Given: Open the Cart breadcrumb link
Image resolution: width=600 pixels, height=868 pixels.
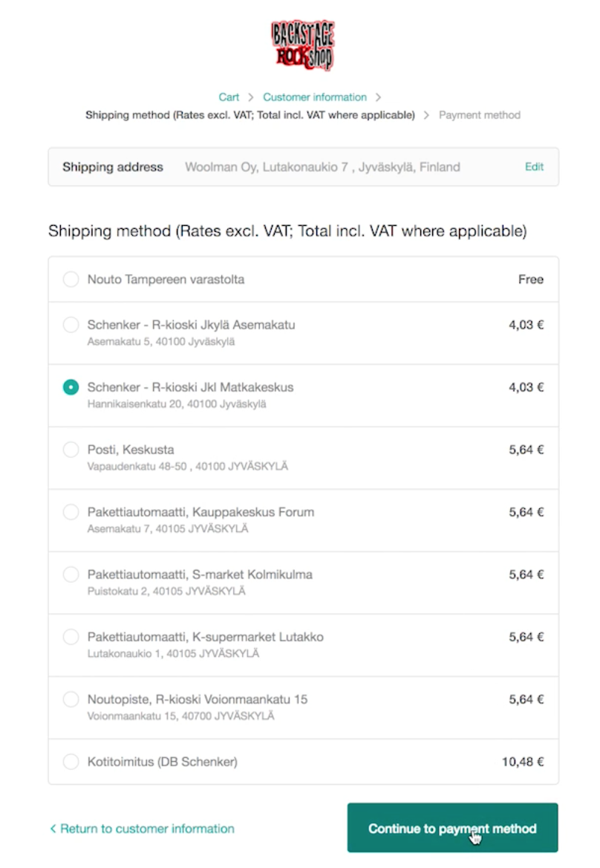Looking at the screenshot, I should (229, 97).
